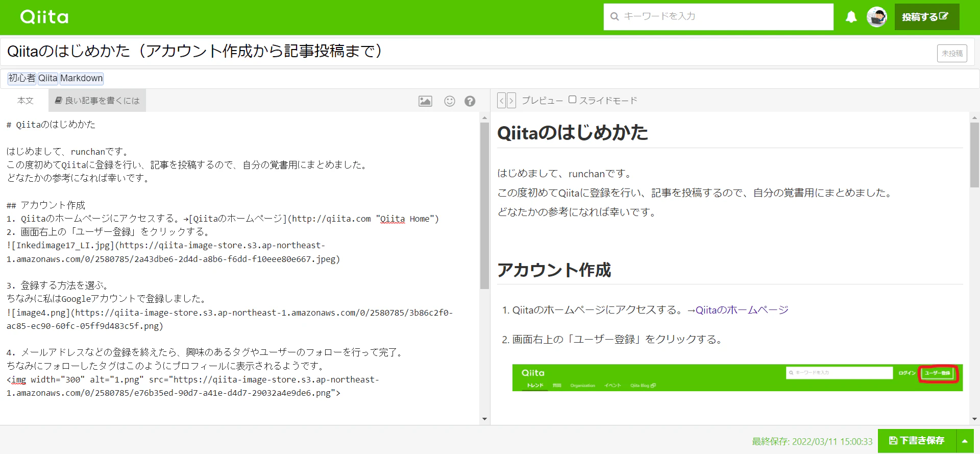
Task: Expand the preview with the right chevron
Action: coord(511,101)
